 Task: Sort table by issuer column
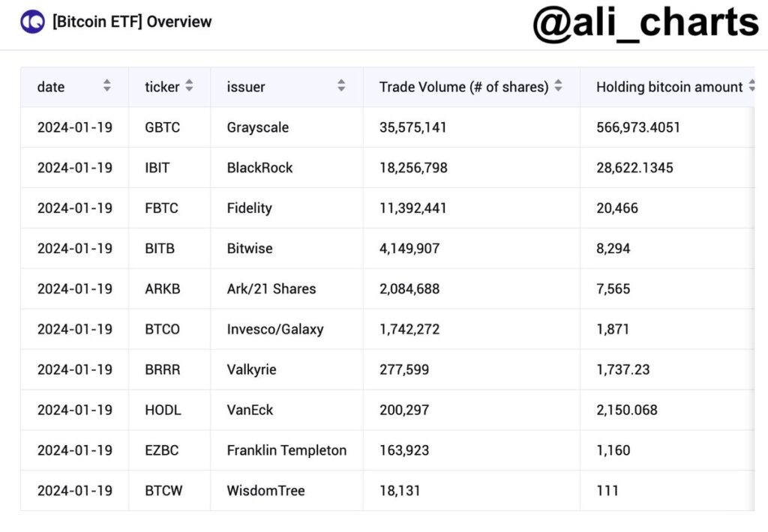pos(341,86)
